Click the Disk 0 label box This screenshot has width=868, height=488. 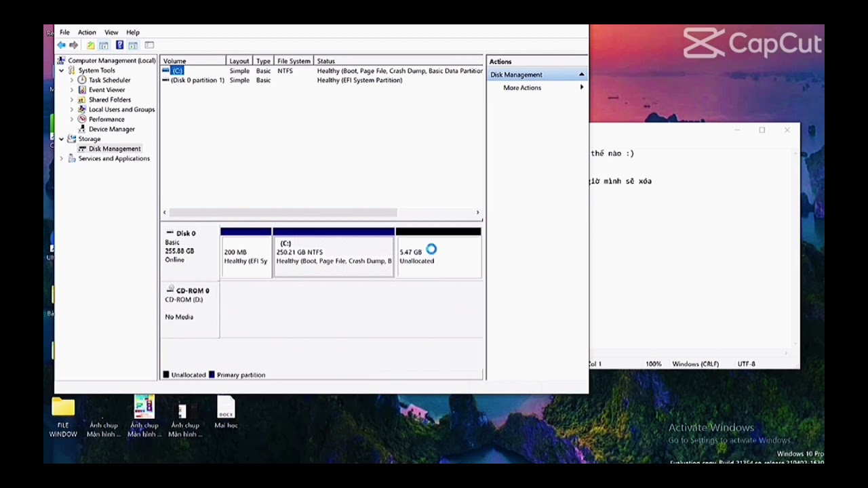coord(191,253)
